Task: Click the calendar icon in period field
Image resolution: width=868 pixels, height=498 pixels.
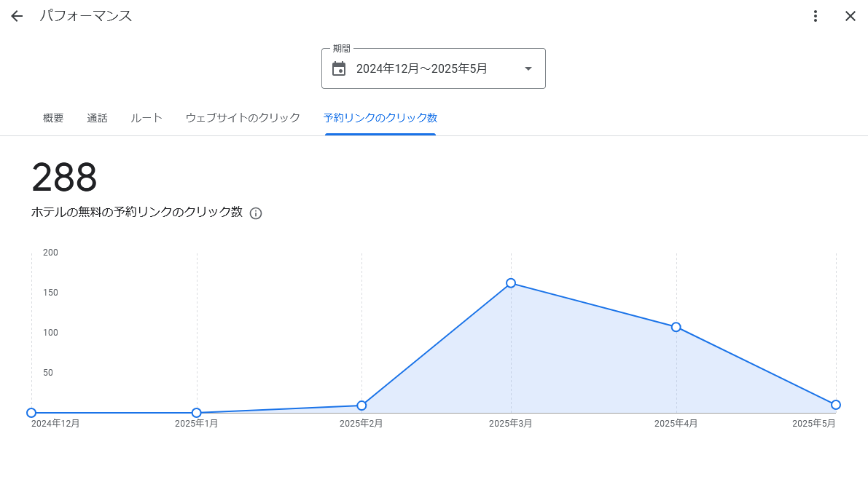Action: tap(339, 68)
